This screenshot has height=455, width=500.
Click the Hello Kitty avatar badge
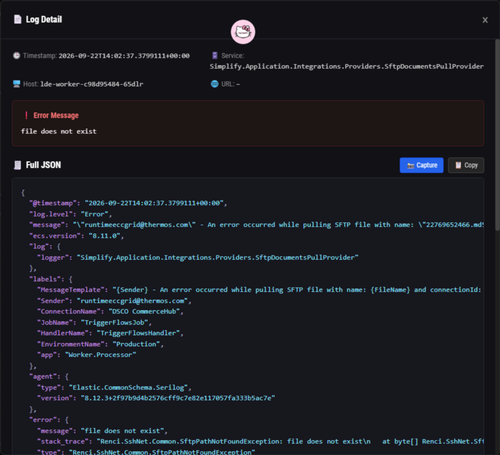tap(243, 32)
